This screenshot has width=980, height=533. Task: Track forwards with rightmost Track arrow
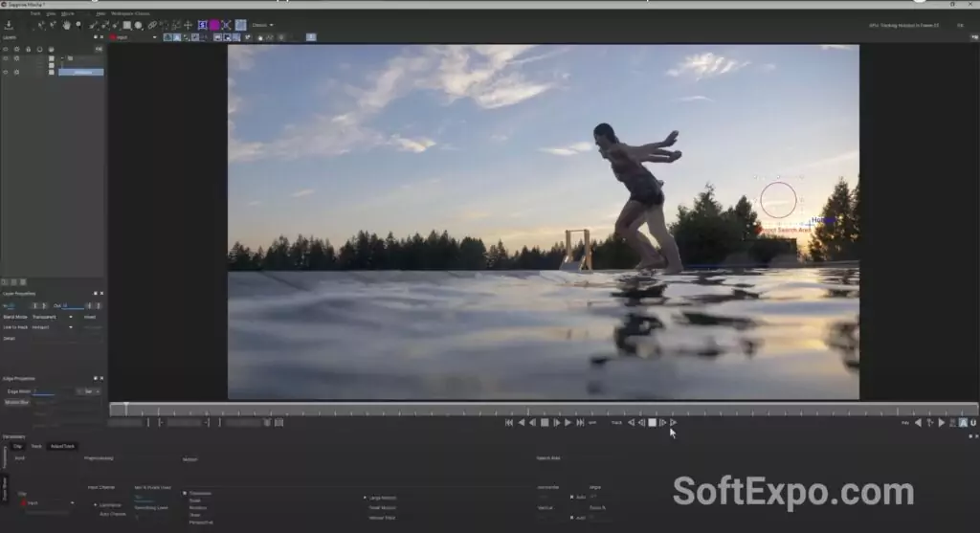pyautogui.click(x=673, y=423)
